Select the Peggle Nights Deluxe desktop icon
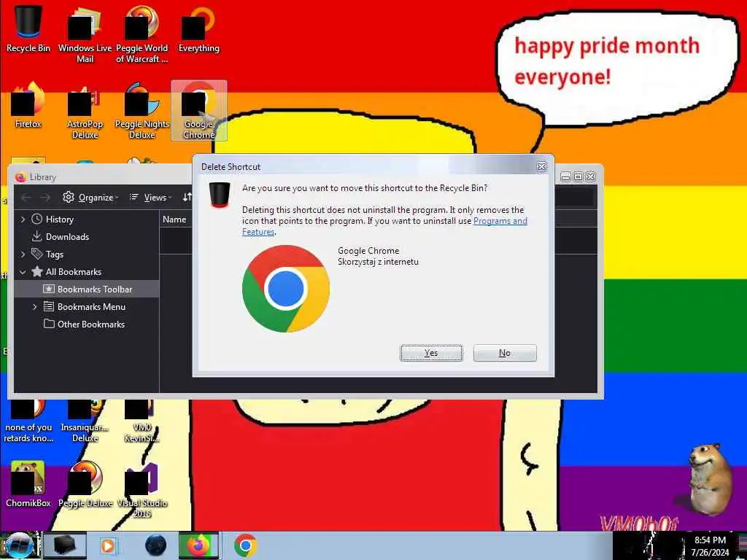The image size is (747, 560). click(142, 111)
